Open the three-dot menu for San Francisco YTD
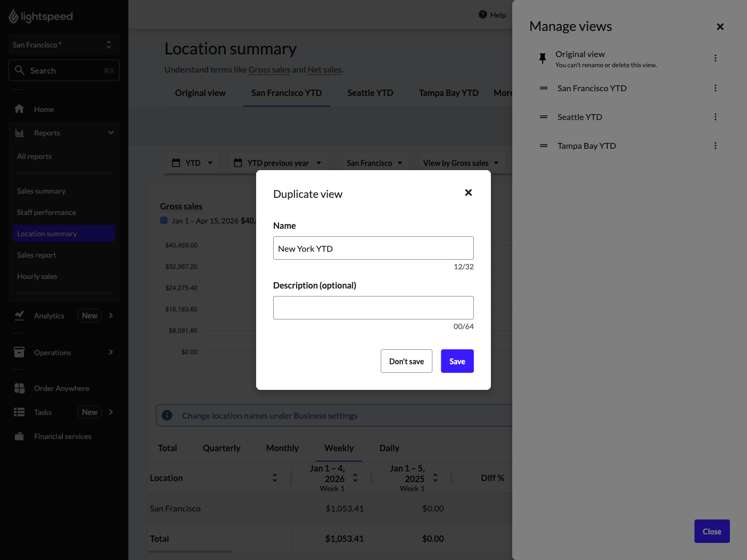 point(715,89)
